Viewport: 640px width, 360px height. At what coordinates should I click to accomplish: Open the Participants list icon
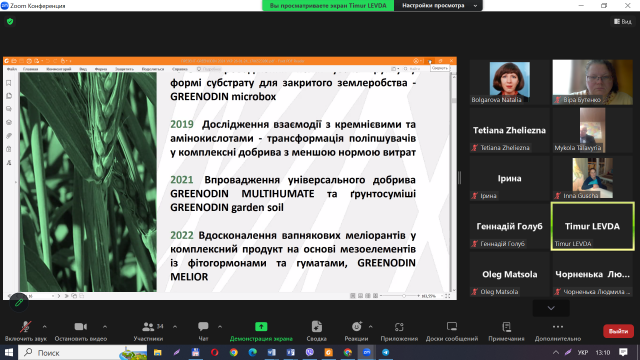(x=148, y=327)
